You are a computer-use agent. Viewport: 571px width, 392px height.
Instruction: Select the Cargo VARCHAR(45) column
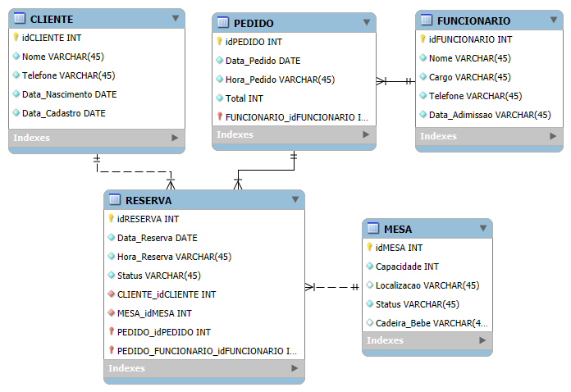point(490,77)
